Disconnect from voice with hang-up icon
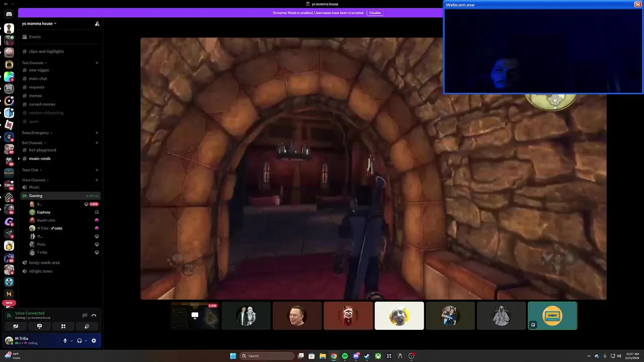Viewport: 644px width, 362px height. coord(94,315)
